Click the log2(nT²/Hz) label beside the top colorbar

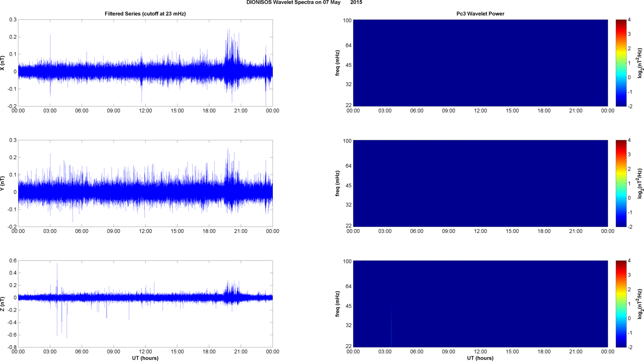[x=641, y=63]
